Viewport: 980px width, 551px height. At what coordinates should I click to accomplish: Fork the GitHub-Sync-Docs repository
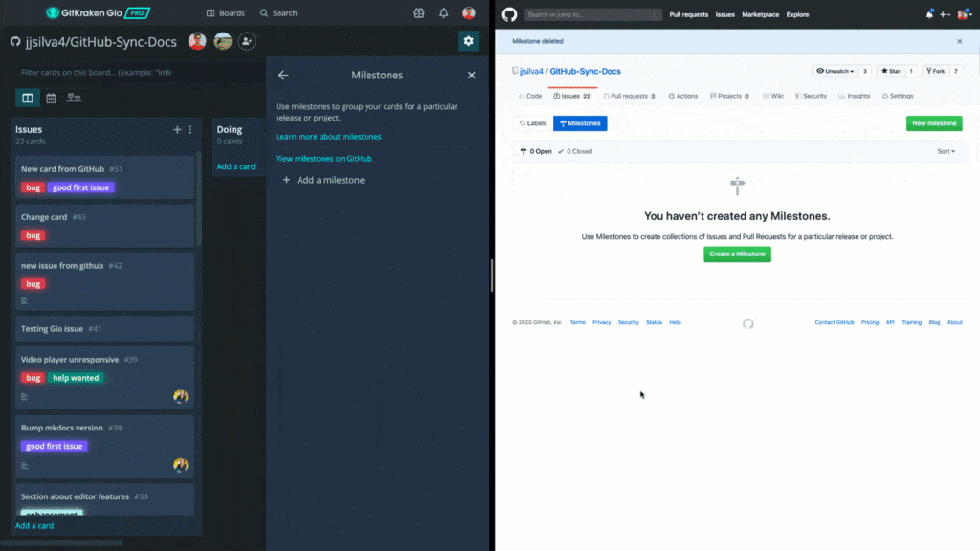(936, 71)
